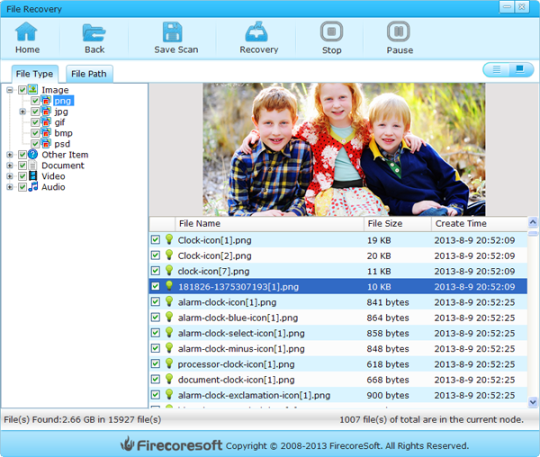Uncheck the jpg checkbox in tree
The image size is (540, 457).
pyautogui.click(x=35, y=111)
